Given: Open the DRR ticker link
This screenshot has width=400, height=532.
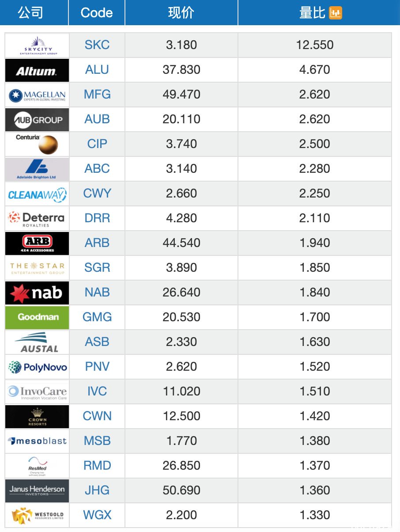Looking at the screenshot, I should [x=97, y=218].
